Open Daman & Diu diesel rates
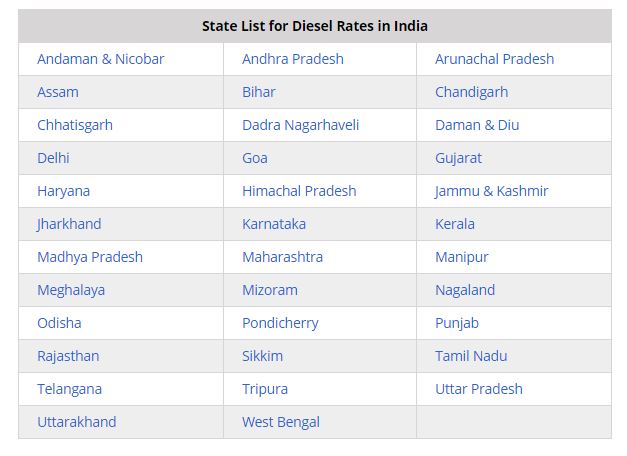627x456 pixels. pos(477,125)
